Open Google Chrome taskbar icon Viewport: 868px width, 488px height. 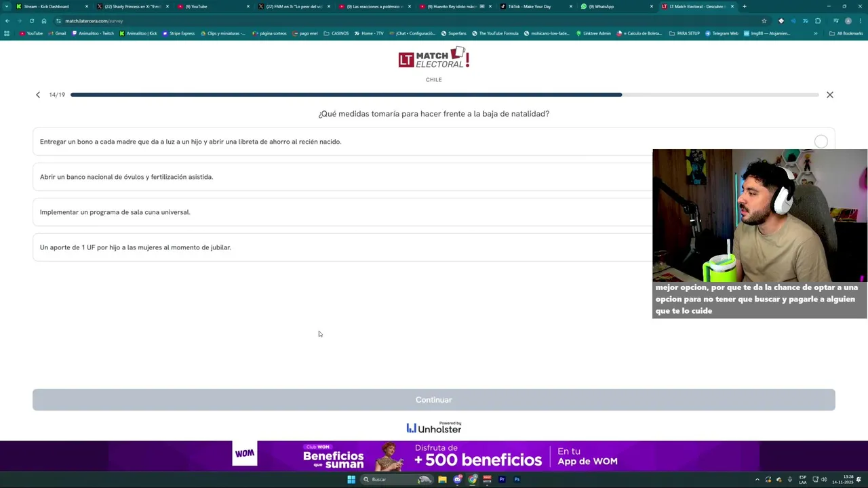pos(473,479)
